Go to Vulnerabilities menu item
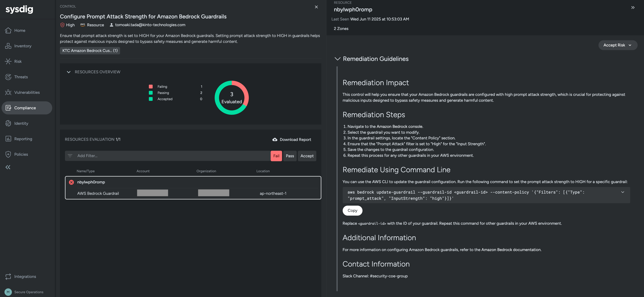Image resolution: width=644 pixels, height=297 pixels. click(27, 92)
